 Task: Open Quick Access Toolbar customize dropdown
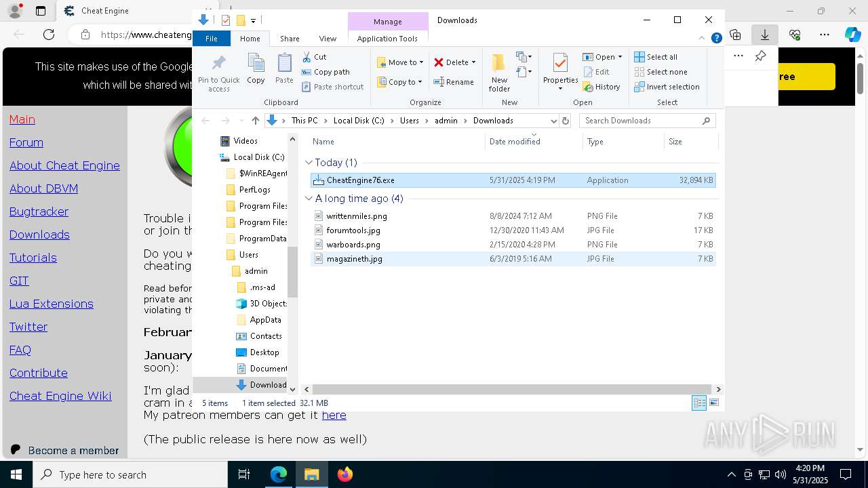click(253, 20)
